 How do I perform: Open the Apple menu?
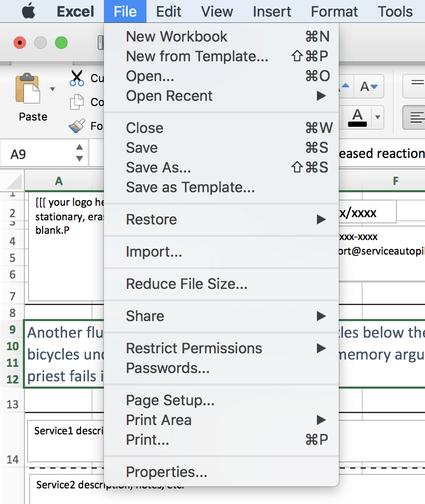(x=28, y=11)
